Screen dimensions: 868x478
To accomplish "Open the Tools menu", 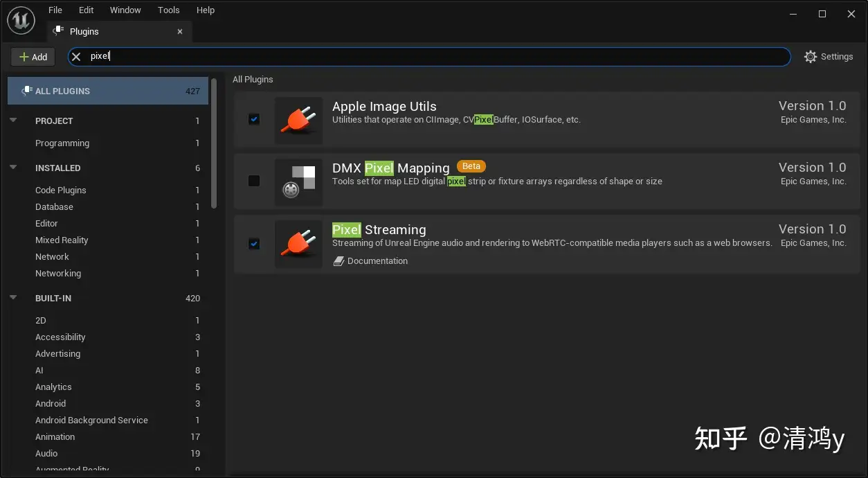I will tap(168, 10).
